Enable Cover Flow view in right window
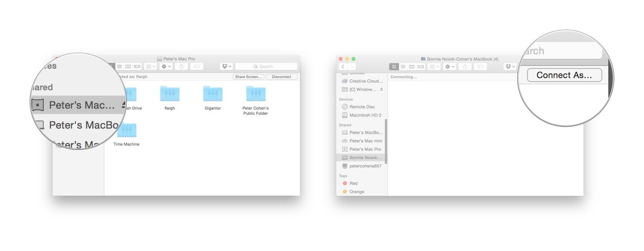Image resolution: width=644 pixels, height=251 pixels. click(x=421, y=67)
